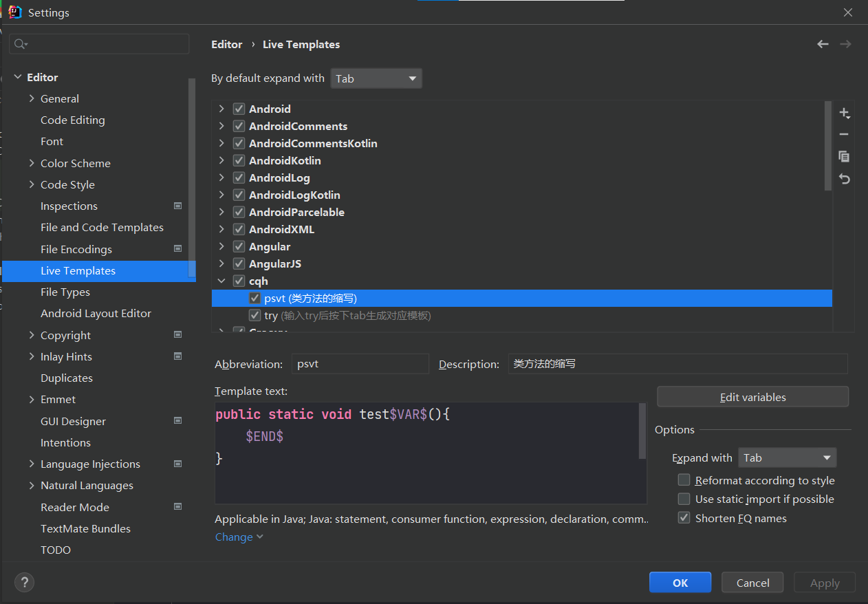Open the Intentions settings page
Screen dimensions: 868x604
[65, 442]
